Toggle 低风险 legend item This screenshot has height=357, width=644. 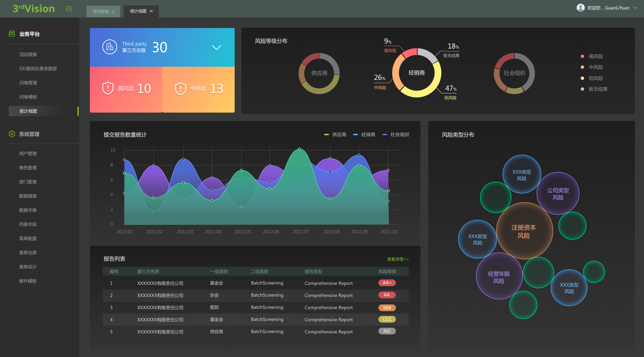click(x=592, y=78)
